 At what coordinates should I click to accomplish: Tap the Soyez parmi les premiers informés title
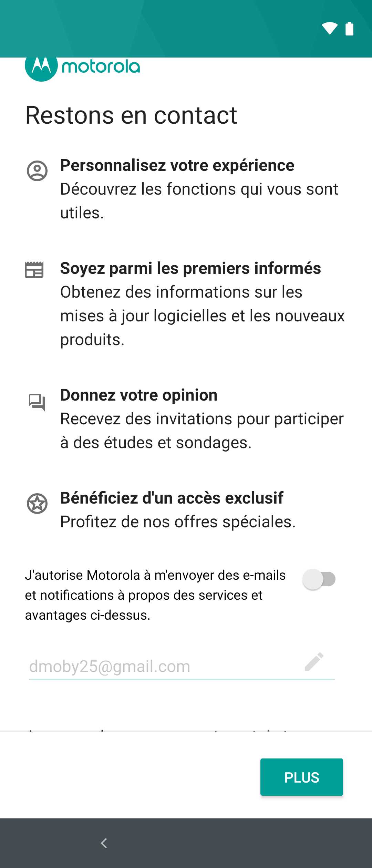[x=190, y=268]
